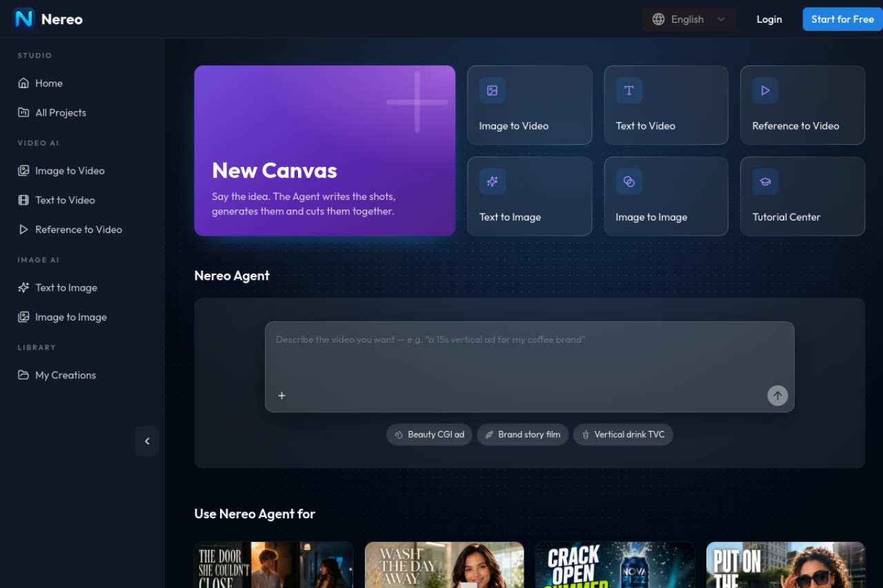
Task: Click the globe icon in language selector
Action: click(659, 19)
